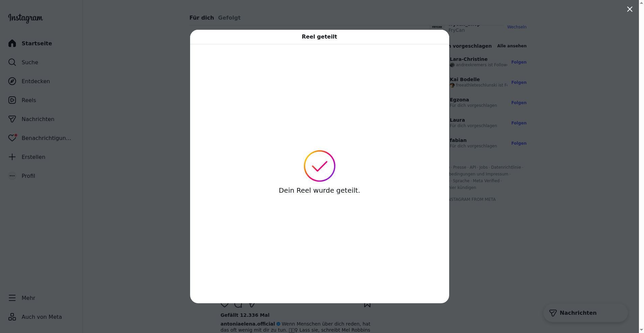This screenshot has width=644, height=333.
Task: Click the Alle ansehen link
Action: 512,46
